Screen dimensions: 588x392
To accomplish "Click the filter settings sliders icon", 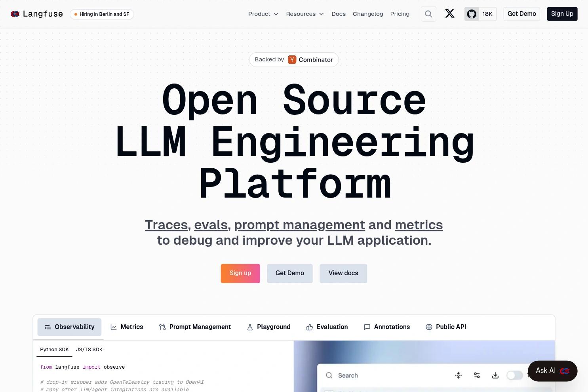I will 477,375.
